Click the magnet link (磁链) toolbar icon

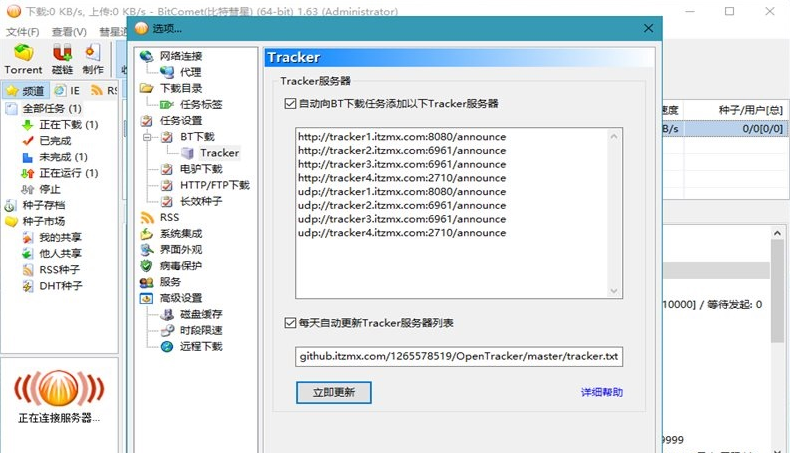tap(62, 53)
